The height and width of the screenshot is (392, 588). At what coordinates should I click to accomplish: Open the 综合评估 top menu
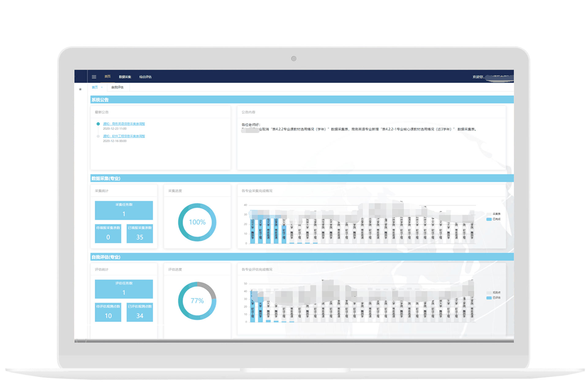coord(145,77)
